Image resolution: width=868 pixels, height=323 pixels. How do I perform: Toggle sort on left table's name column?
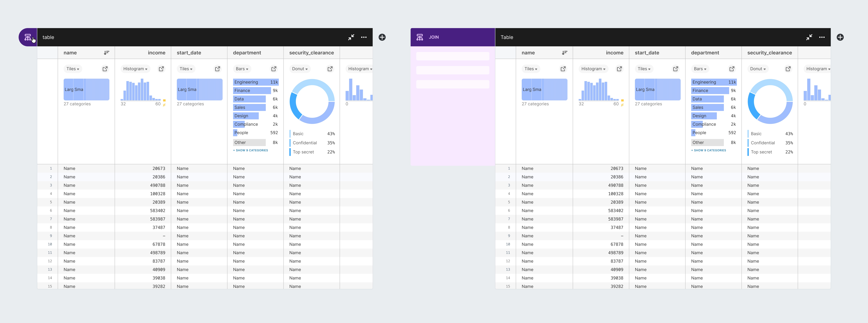[x=107, y=52]
